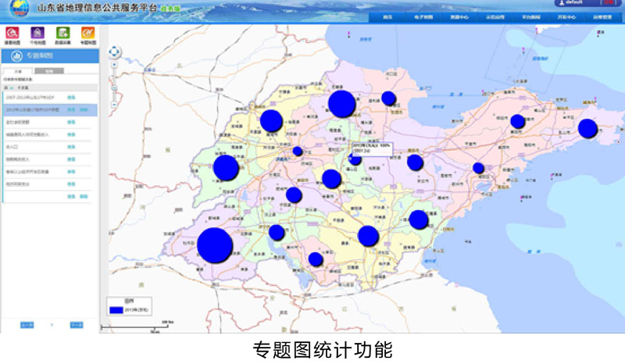Open the purple personalized map tool icon
Screen dimensions: 625x364
(37, 33)
